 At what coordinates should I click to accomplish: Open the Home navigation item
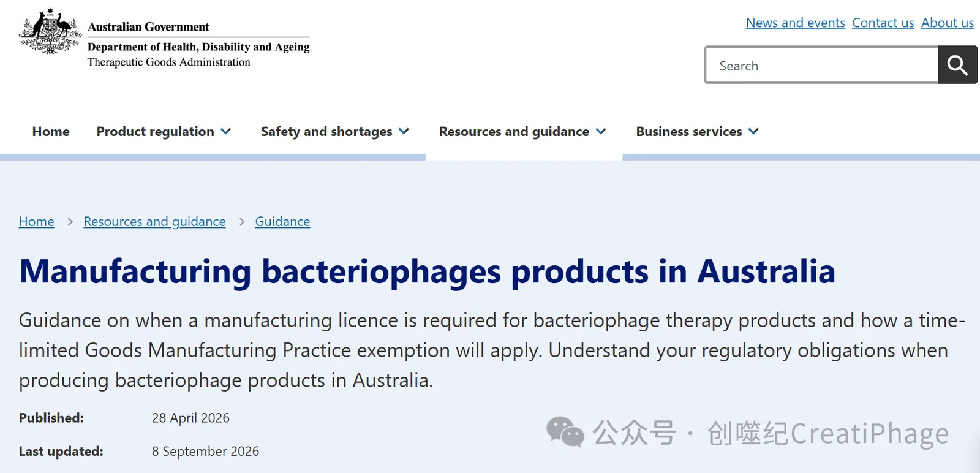pos(51,132)
